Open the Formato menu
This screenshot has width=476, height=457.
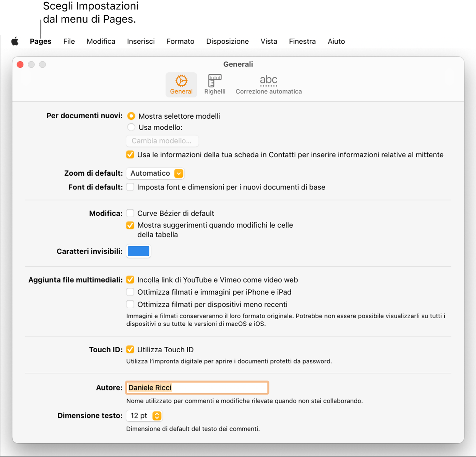[180, 41]
